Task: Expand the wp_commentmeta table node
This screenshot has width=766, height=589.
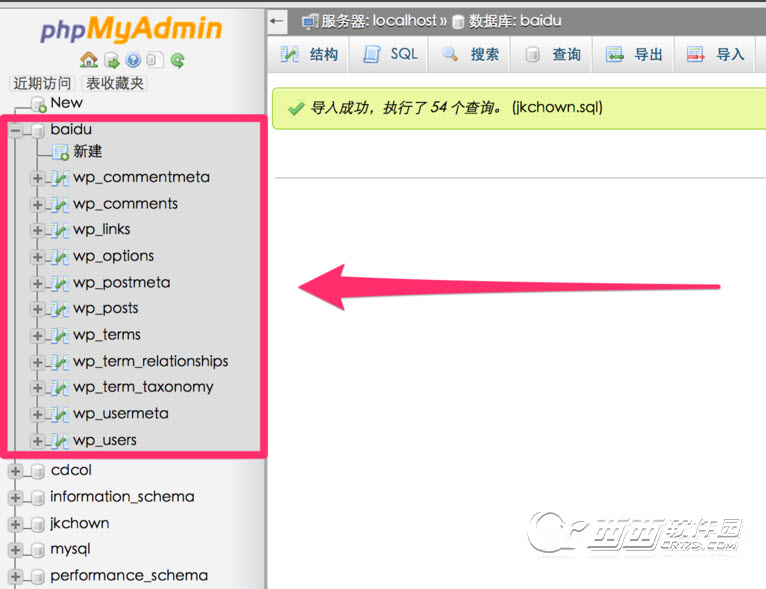Action: [x=37, y=178]
